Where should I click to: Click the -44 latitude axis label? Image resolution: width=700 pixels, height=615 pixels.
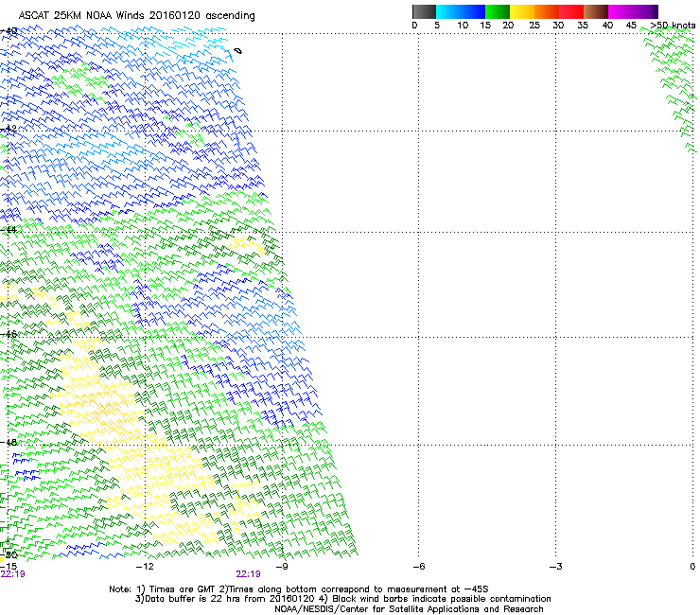click(9, 230)
